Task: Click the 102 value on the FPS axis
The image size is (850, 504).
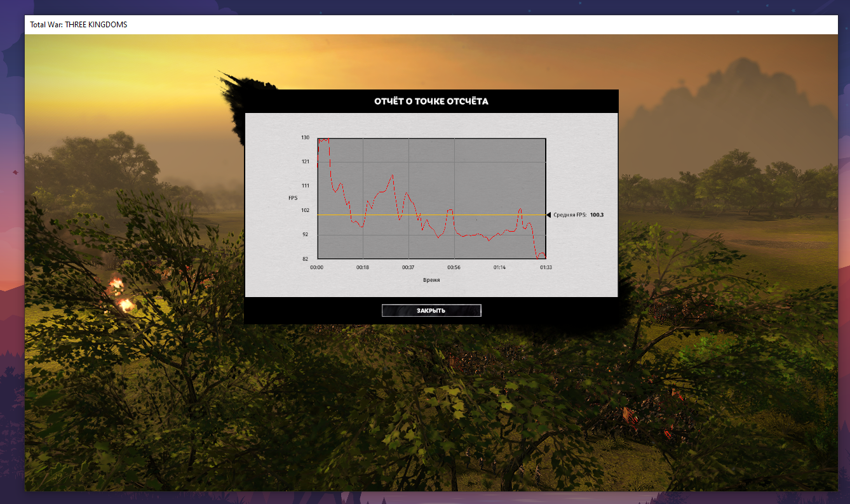Action: coord(305,210)
